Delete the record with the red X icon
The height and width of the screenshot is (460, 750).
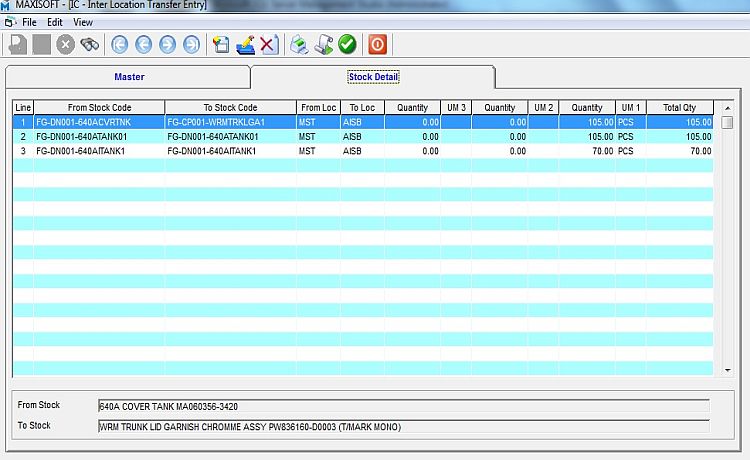pos(268,44)
